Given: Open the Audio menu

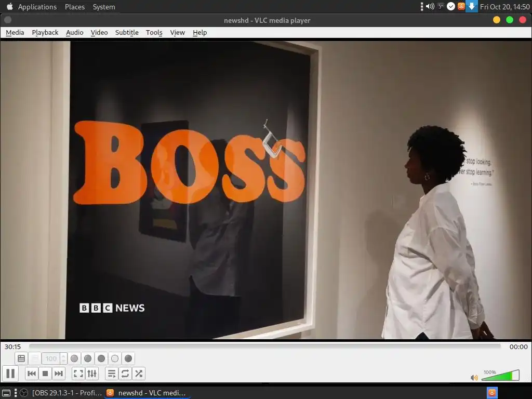Looking at the screenshot, I should [x=75, y=33].
